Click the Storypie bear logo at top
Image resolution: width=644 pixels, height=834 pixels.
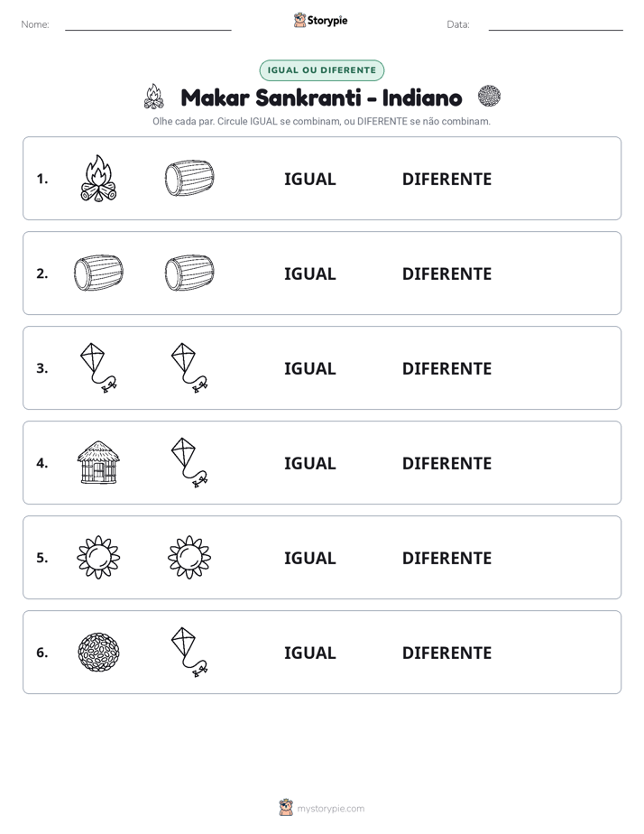(x=299, y=20)
